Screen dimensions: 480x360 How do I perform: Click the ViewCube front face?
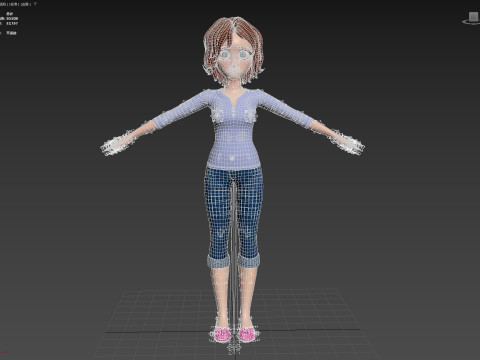[x=474, y=16]
